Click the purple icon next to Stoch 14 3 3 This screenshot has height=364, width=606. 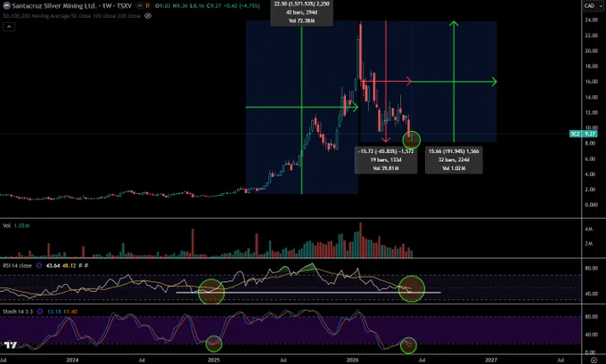(x=40, y=311)
